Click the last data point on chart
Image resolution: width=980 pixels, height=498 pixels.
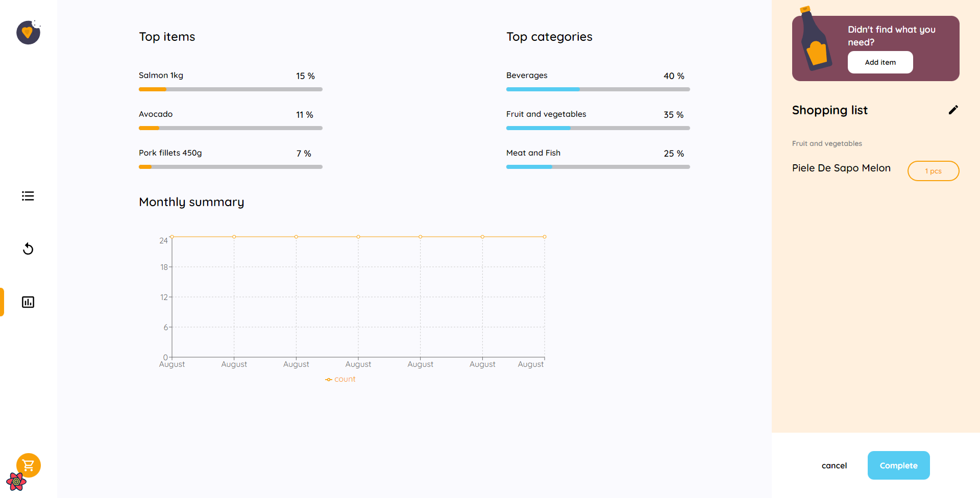[x=545, y=237]
